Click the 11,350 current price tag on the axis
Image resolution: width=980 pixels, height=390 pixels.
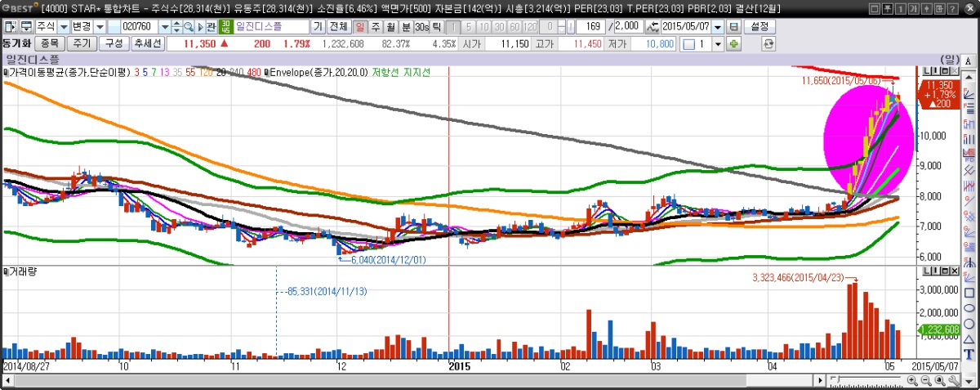coord(938,95)
